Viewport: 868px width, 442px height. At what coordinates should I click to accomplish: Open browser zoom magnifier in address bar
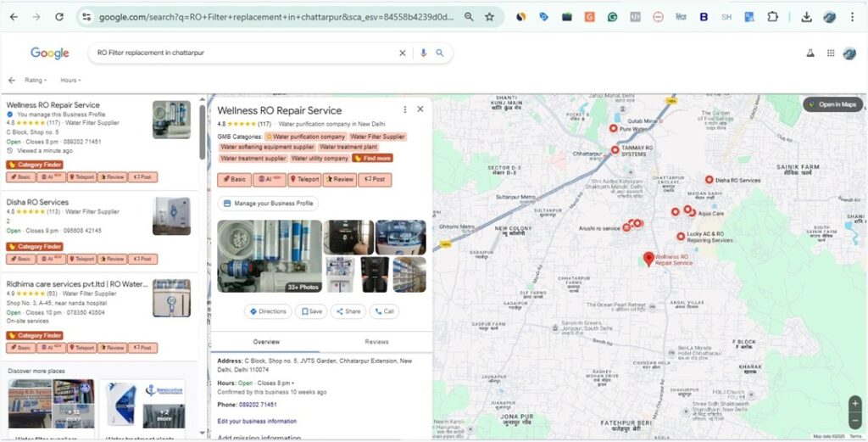tap(469, 17)
